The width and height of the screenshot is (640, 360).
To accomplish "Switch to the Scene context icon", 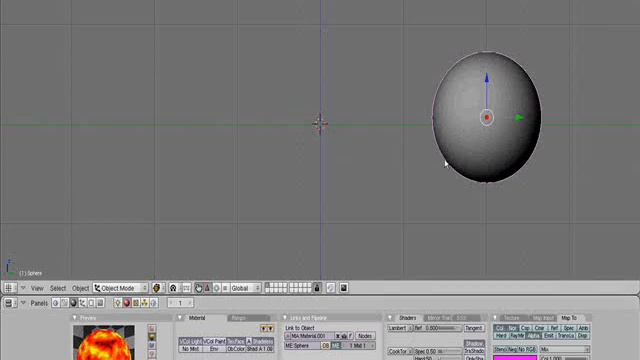I will [x=100, y=303].
